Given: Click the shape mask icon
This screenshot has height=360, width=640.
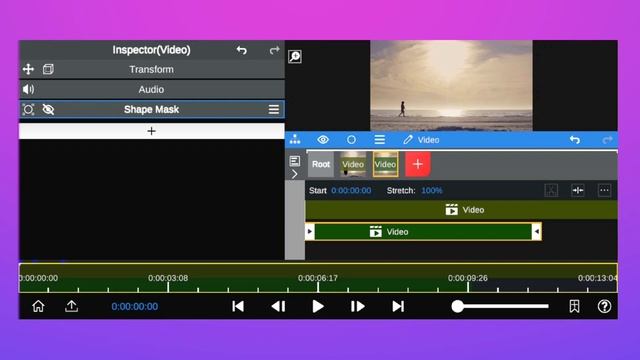Looking at the screenshot, I should coord(28,109).
